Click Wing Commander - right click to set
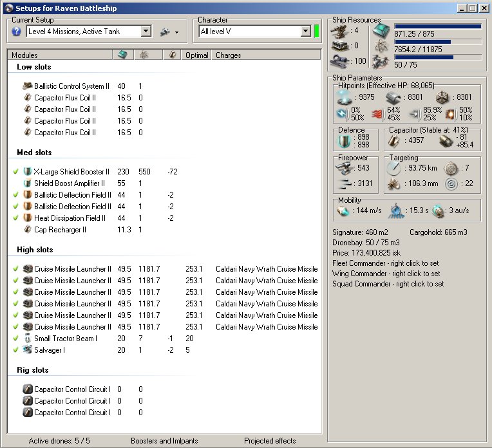This screenshot has height=448, width=492. [386, 274]
